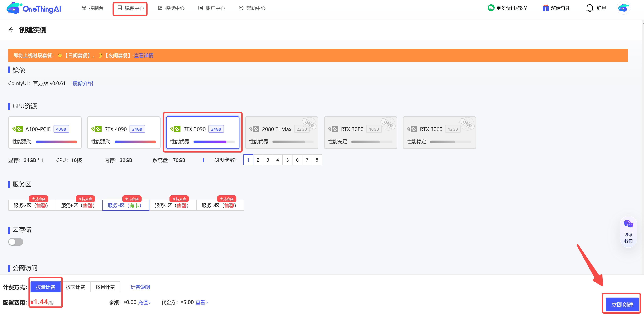
Task: Select GPU card count 4
Action: (x=278, y=160)
